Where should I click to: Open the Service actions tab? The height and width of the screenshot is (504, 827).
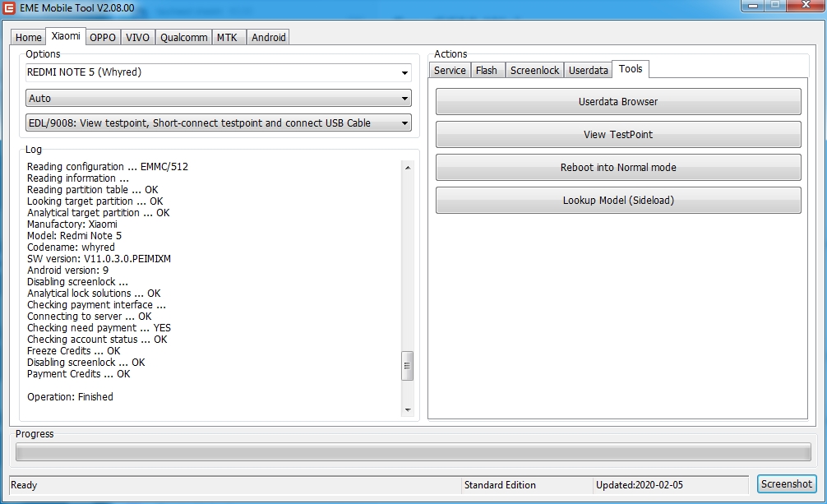pos(450,70)
